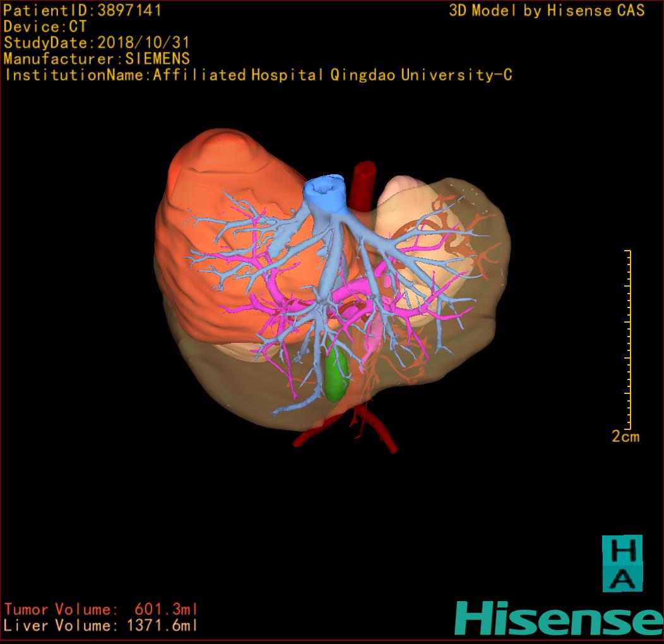The height and width of the screenshot is (644, 664).
Task: Click the StudyDate text line
Action: click(x=97, y=43)
